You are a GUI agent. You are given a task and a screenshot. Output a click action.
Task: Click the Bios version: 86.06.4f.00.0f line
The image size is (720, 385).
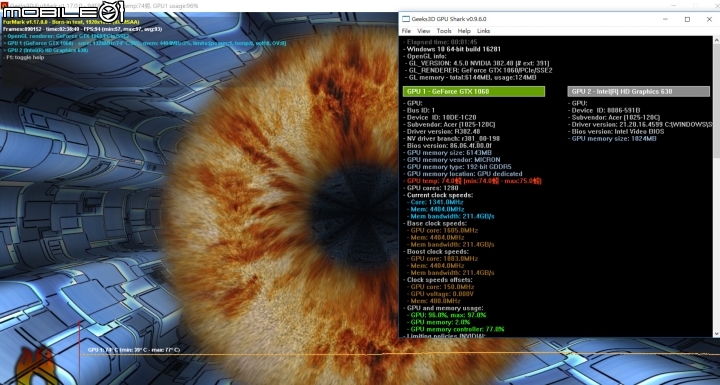[x=447, y=146]
